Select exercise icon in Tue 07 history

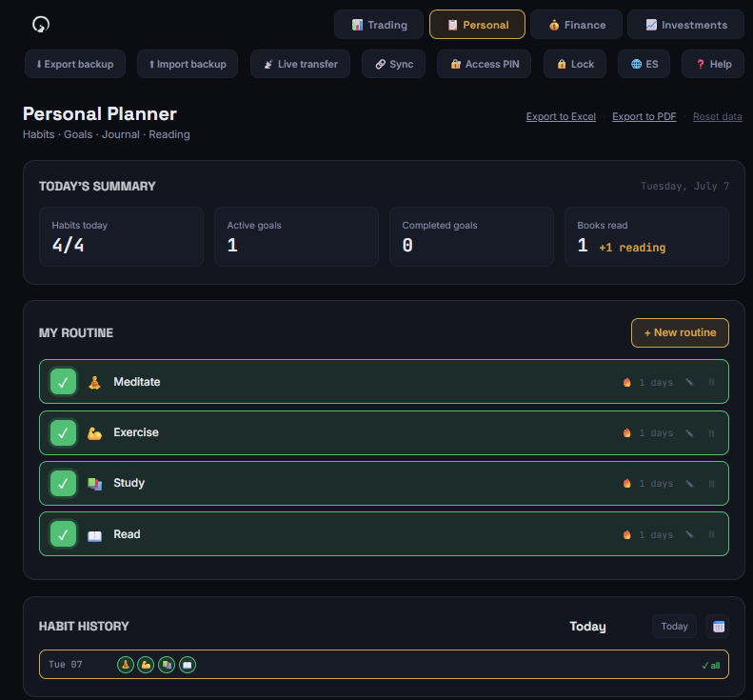[x=146, y=665]
